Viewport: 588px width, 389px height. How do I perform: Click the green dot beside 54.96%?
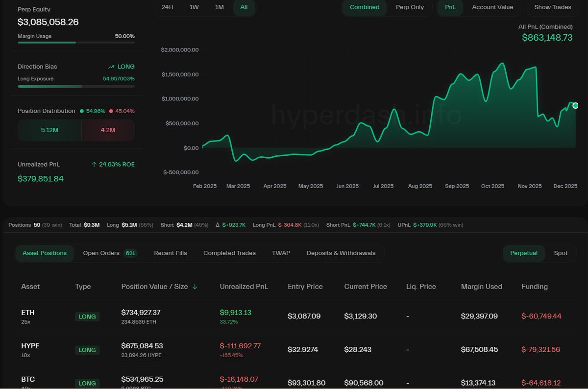[x=82, y=111]
